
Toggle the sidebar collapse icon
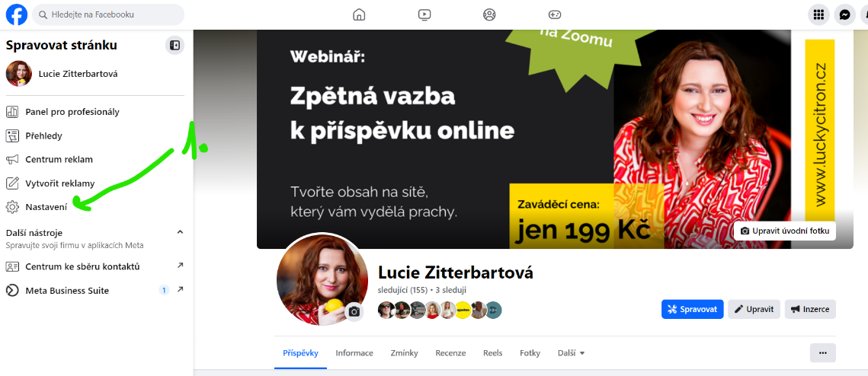click(175, 46)
